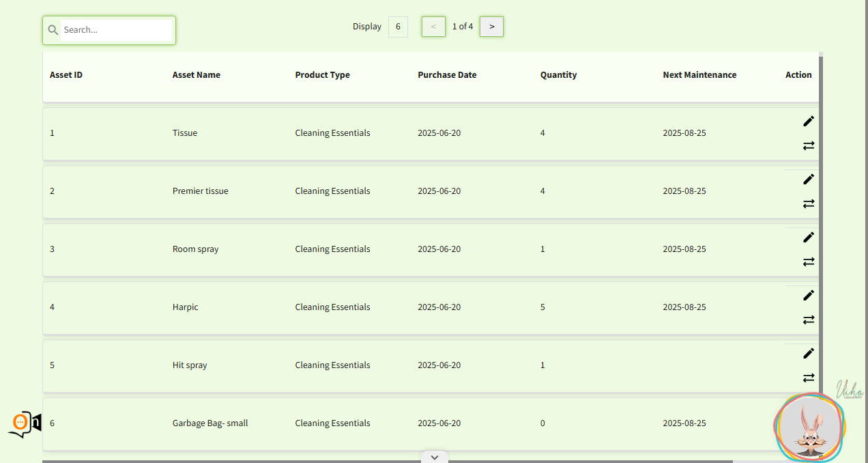Select the Premier tissue name cell

click(201, 191)
